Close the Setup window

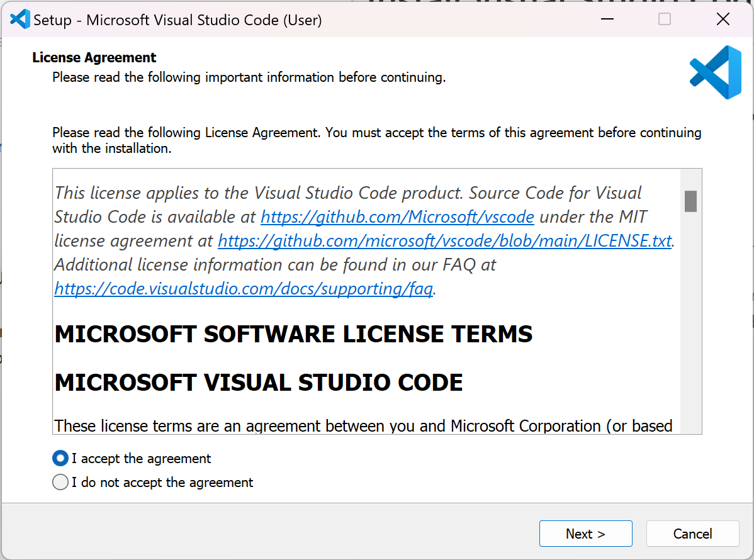[x=723, y=20]
